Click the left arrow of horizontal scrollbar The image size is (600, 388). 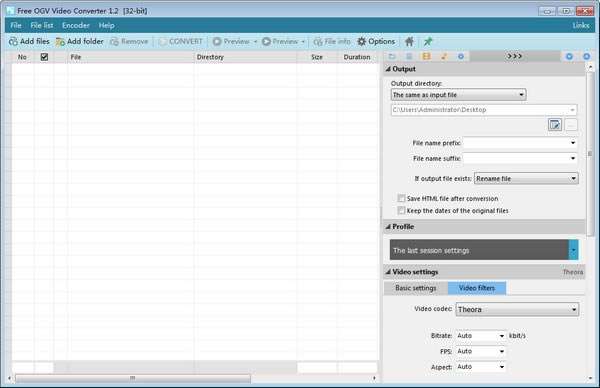pyautogui.click(x=10, y=378)
